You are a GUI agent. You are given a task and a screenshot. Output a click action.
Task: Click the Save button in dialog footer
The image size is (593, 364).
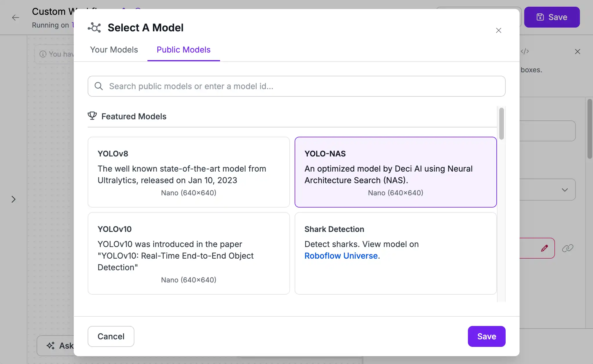click(x=487, y=336)
